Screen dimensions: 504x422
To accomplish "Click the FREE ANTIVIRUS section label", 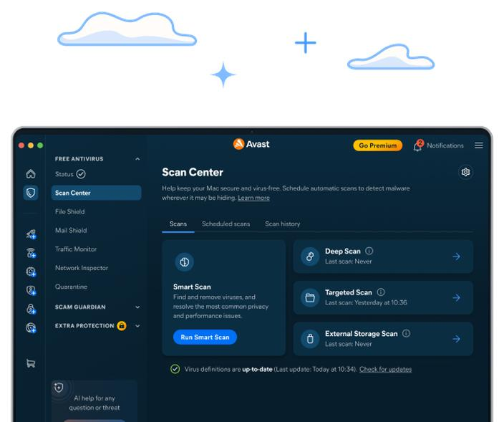I will pos(79,159).
